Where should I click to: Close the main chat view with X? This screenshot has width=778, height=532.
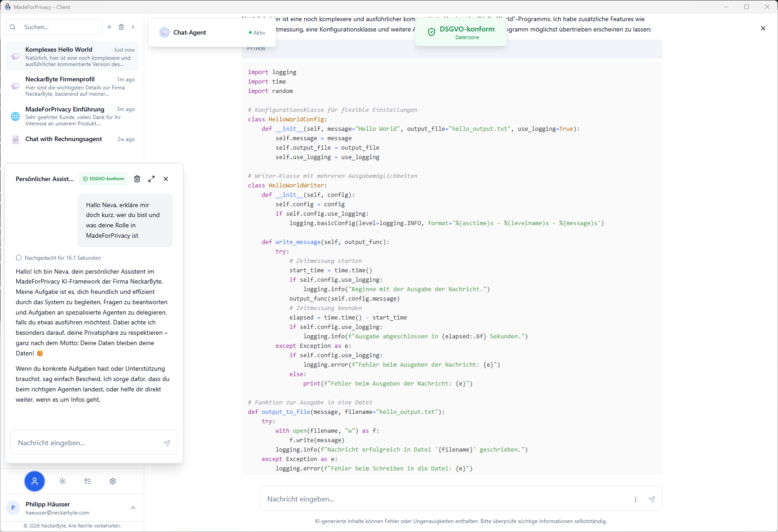(x=763, y=28)
